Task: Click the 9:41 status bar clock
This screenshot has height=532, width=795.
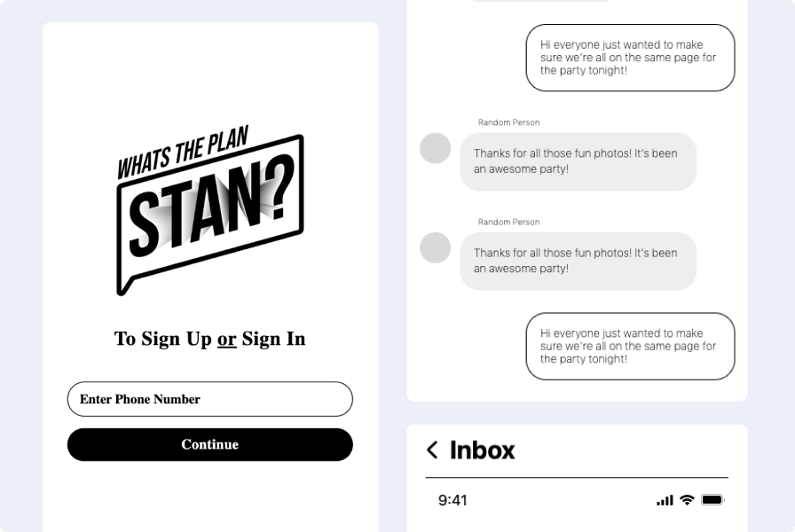Action: [453, 501]
